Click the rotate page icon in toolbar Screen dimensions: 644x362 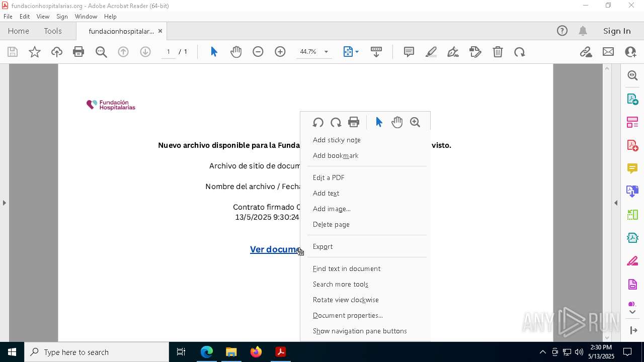tap(520, 52)
